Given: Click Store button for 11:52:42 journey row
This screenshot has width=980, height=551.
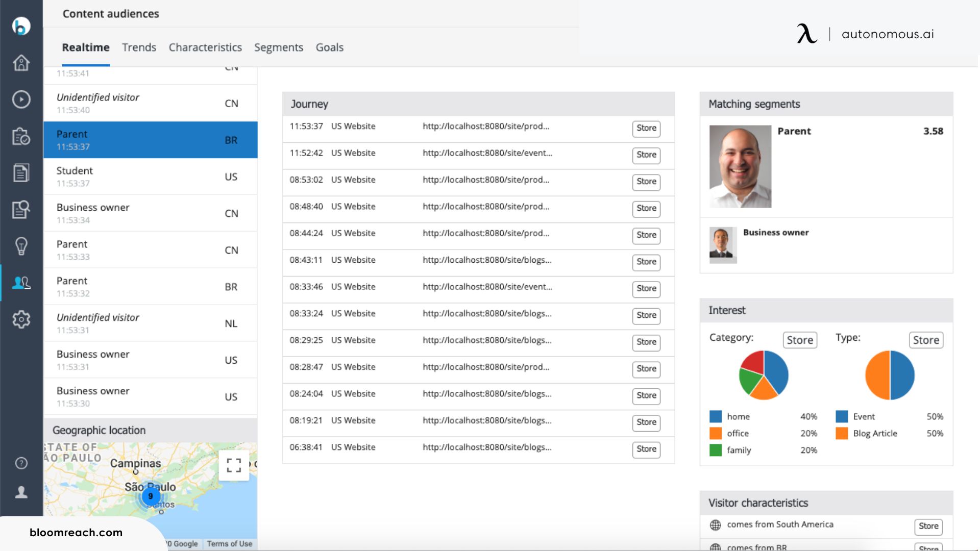Looking at the screenshot, I should pyautogui.click(x=646, y=155).
